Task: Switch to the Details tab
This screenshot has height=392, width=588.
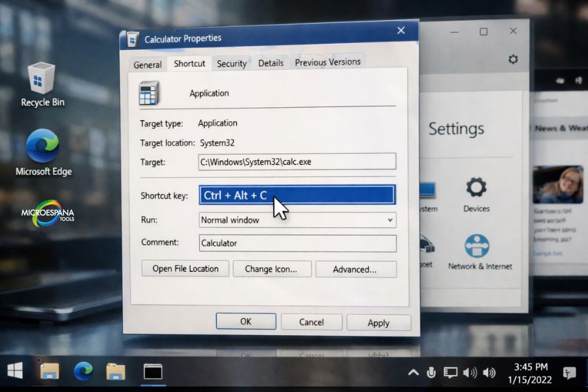Action: click(270, 62)
